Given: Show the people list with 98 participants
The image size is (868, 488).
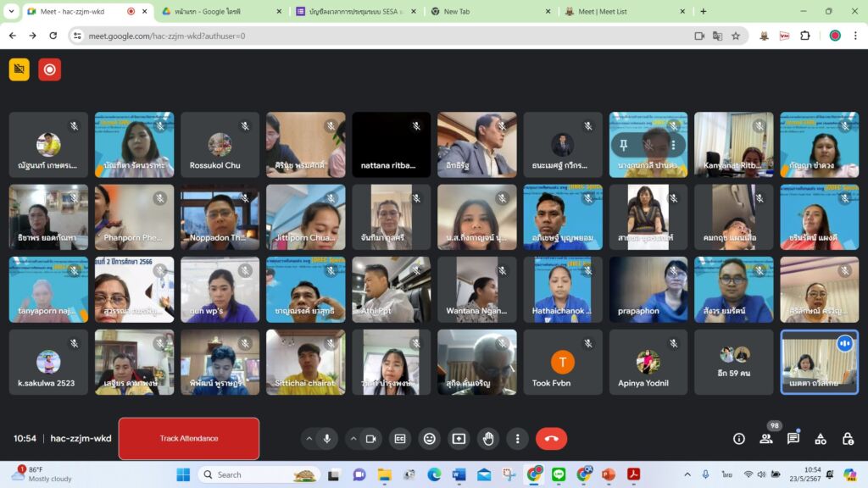Looking at the screenshot, I should tap(766, 439).
